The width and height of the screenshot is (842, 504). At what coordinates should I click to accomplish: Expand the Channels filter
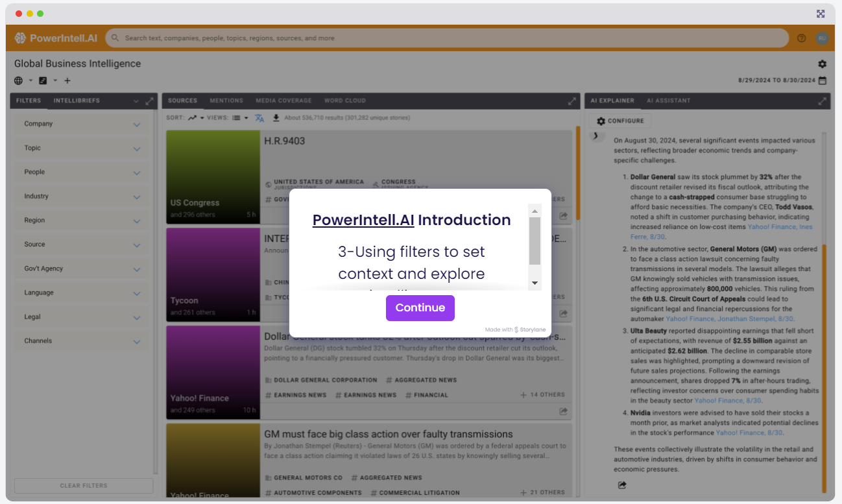[137, 341]
